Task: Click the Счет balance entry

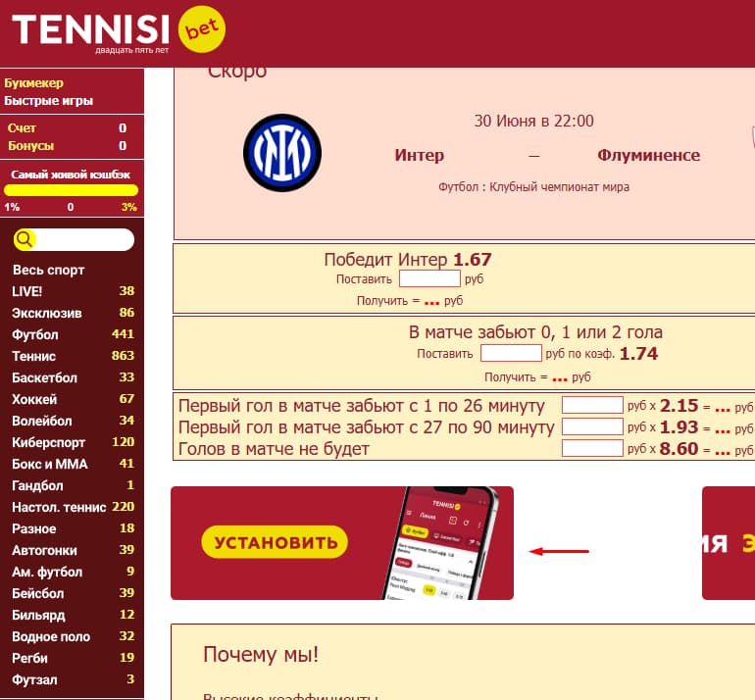Action: 67,128
